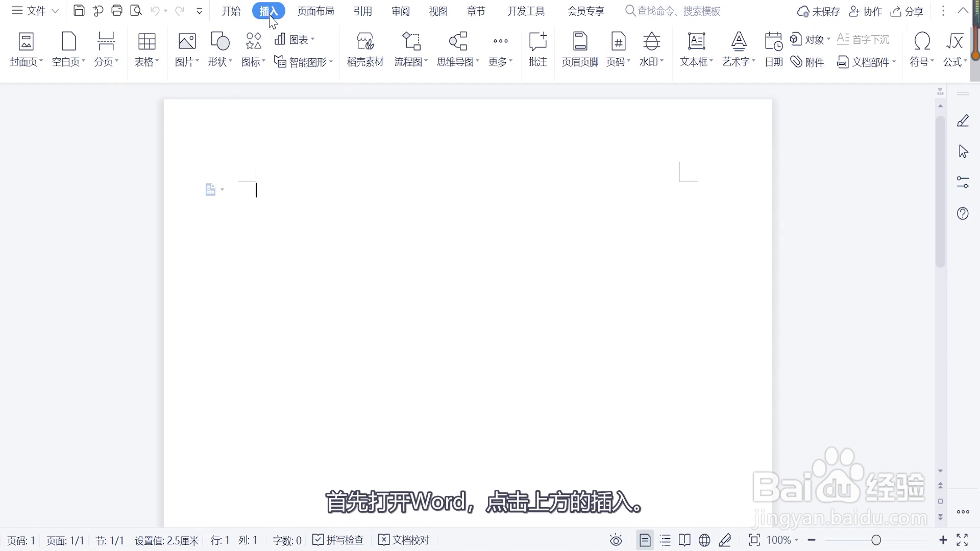
Task: Insert a Symbol (符号)
Action: pos(922,49)
